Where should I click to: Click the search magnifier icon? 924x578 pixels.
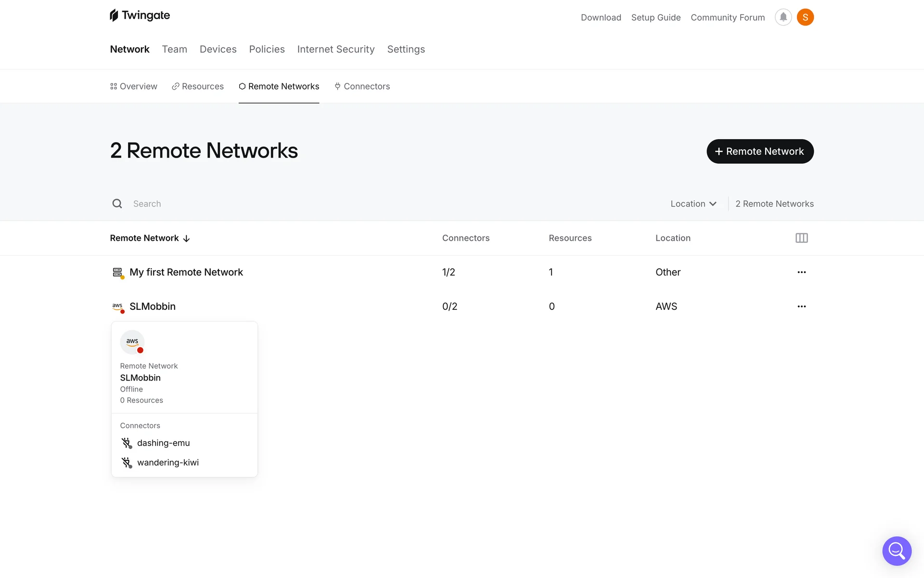point(117,204)
